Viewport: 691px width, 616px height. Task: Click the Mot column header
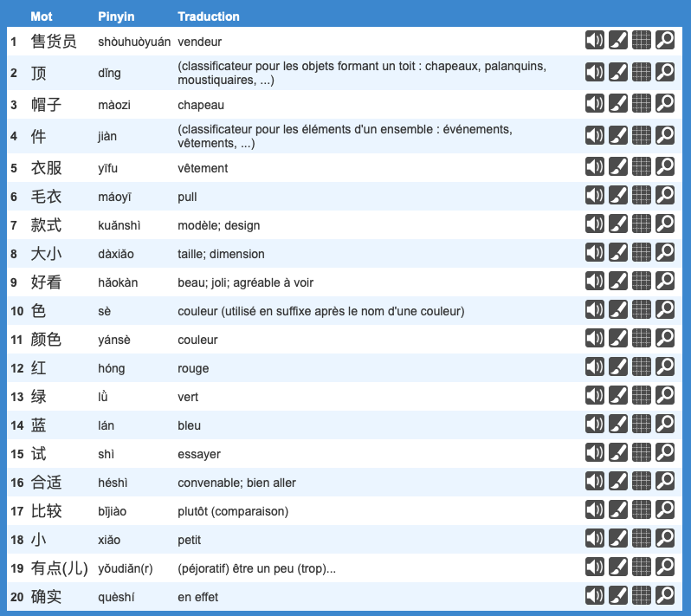42,16
